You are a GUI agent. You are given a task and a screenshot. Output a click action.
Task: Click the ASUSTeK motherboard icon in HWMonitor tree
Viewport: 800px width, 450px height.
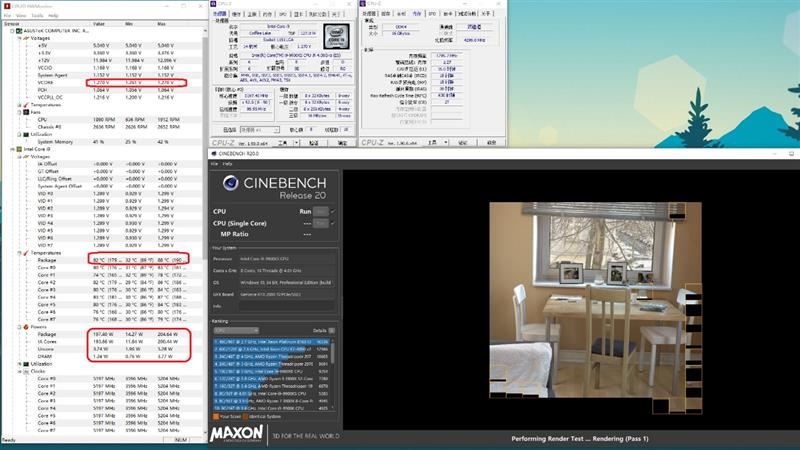coord(19,31)
